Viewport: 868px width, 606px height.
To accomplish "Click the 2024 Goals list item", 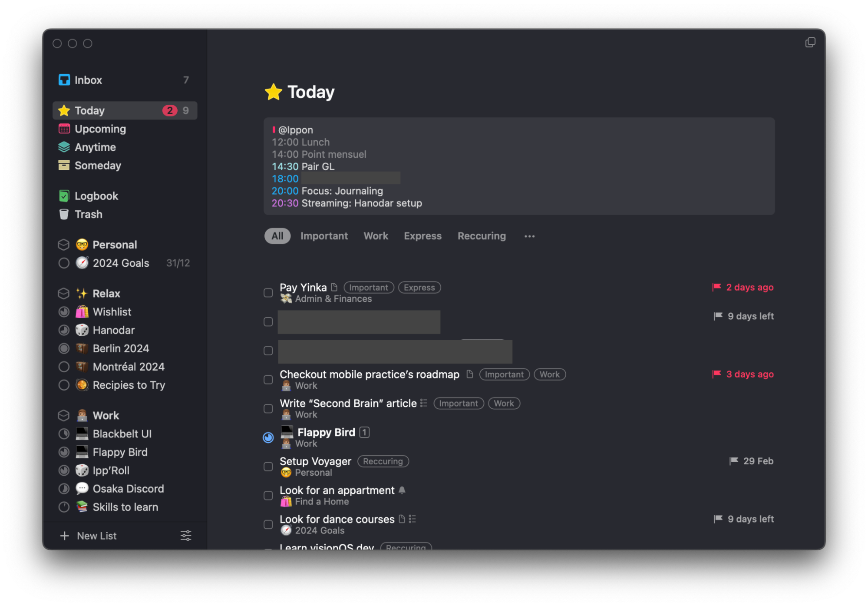I will pyautogui.click(x=121, y=263).
